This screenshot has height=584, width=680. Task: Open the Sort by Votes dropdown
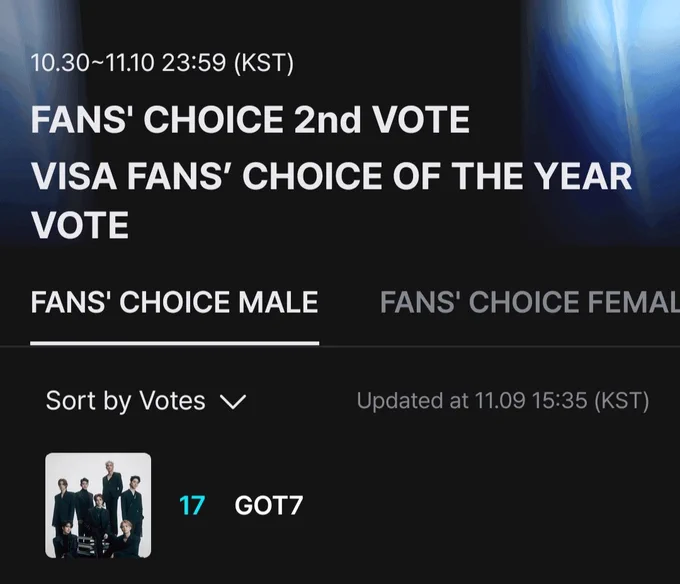click(145, 401)
